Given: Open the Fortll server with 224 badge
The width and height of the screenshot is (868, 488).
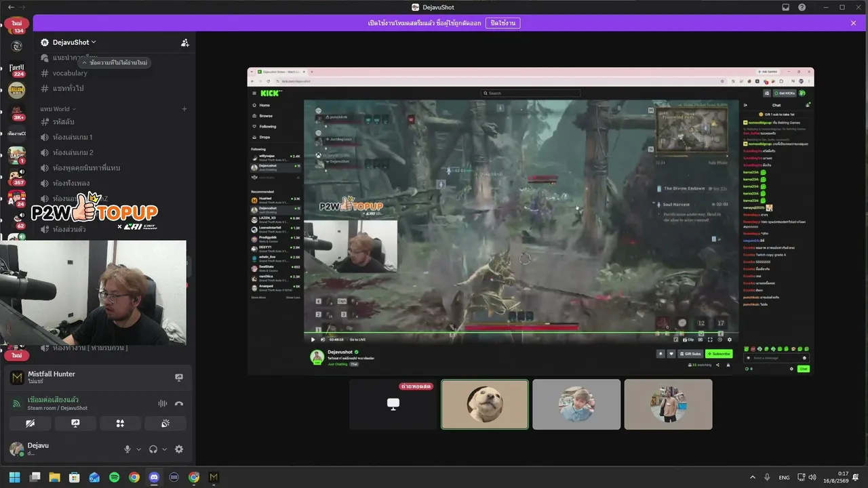Looking at the screenshot, I should [x=17, y=70].
